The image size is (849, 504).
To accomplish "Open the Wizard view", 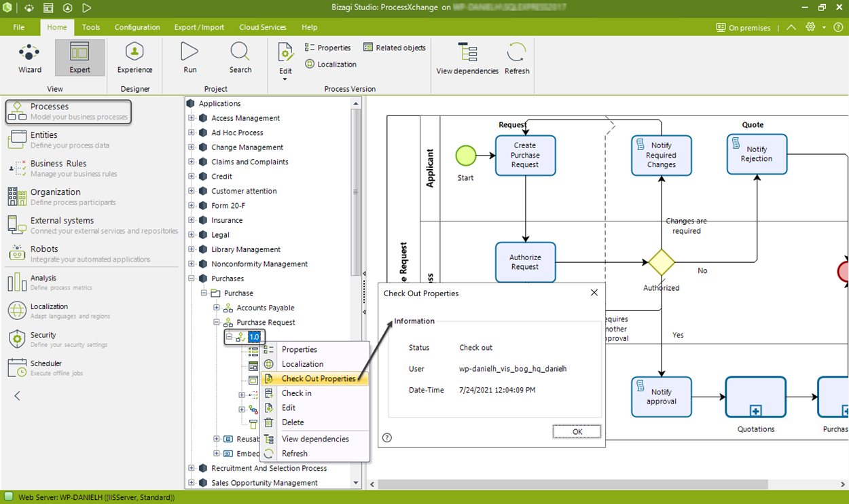I will [30, 58].
